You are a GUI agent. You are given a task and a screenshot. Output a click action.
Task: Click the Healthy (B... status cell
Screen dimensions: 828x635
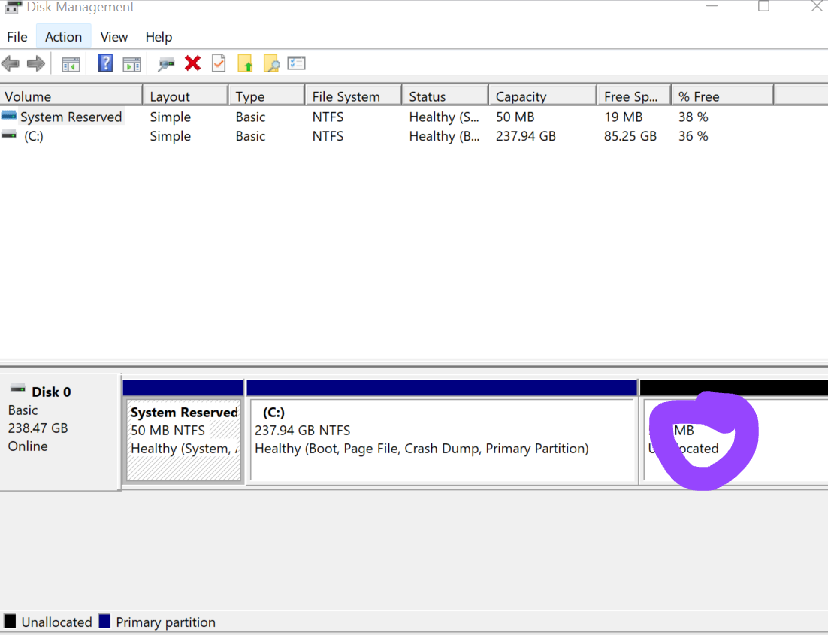[444, 136]
